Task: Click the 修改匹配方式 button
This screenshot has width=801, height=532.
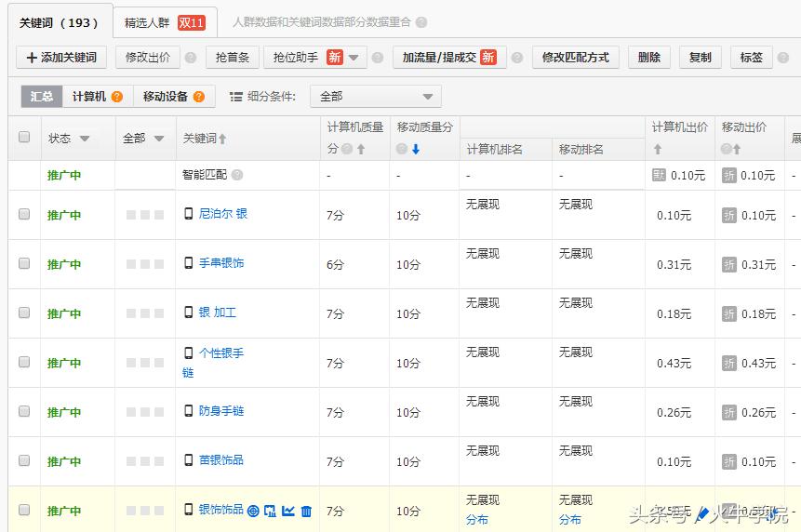Action: (576, 58)
